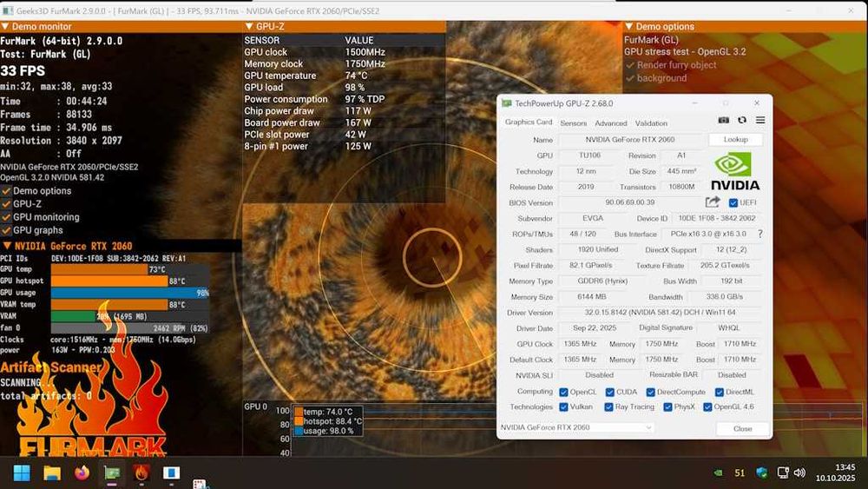
Task: Click the NVIDIA logo in GPU-Z
Action: point(734,171)
